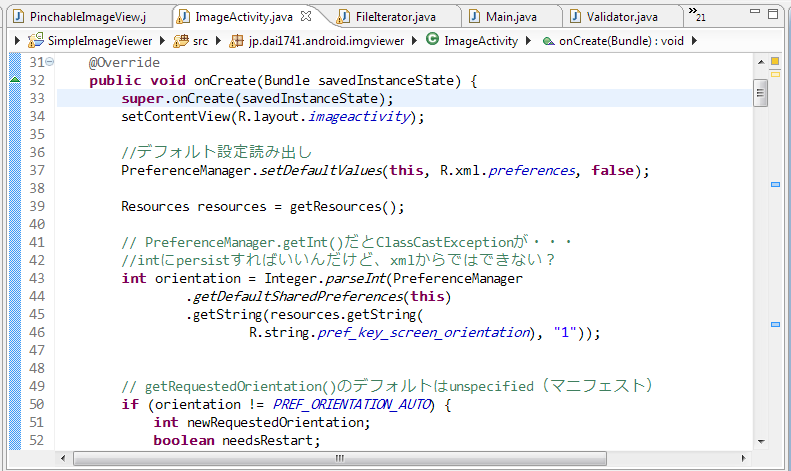Click the "preferences" xml reference on line 37
The height and width of the screenshot is (471, 791).
click(x=532, y=171)
